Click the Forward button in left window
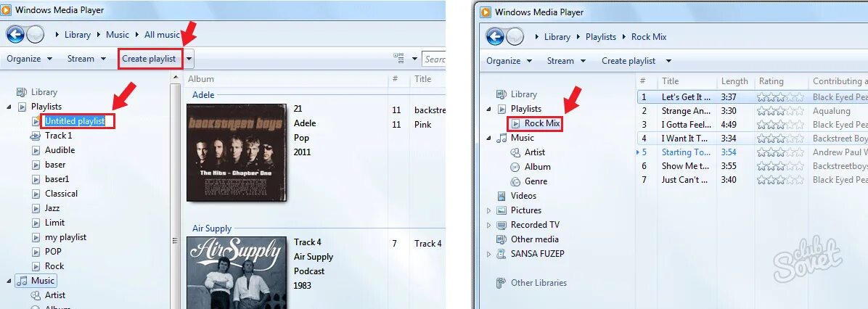Viewport: 868px width, 309px height. coord(36,35)
